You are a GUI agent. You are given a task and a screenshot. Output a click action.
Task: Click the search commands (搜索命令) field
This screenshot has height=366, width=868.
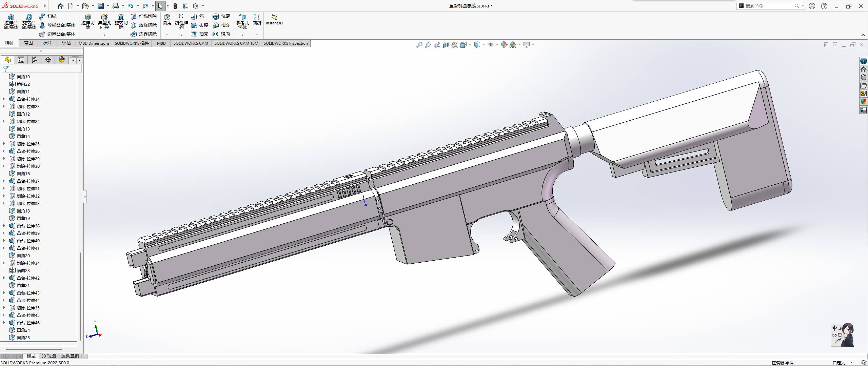pyautogui.click(x=770, y=6)
